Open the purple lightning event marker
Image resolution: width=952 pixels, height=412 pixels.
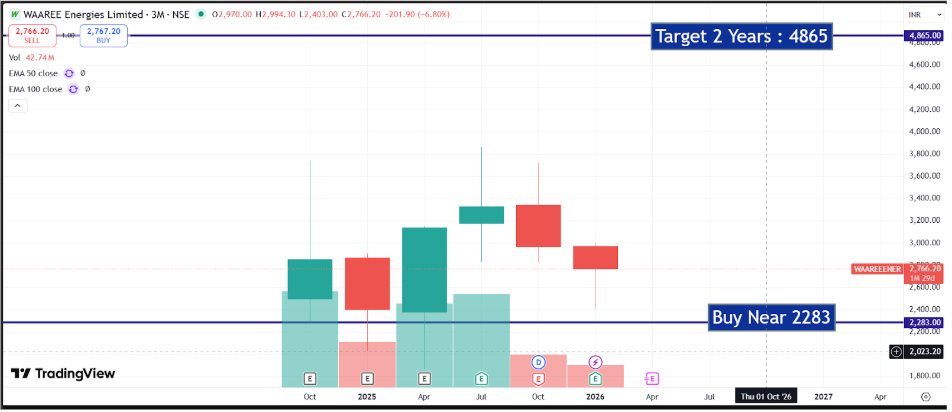tap(596, 362)
